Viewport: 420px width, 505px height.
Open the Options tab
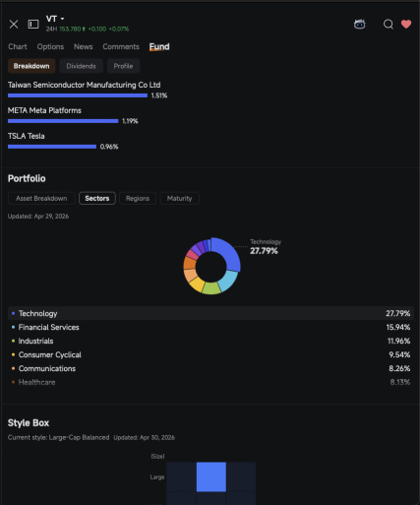tap(50, 46)
